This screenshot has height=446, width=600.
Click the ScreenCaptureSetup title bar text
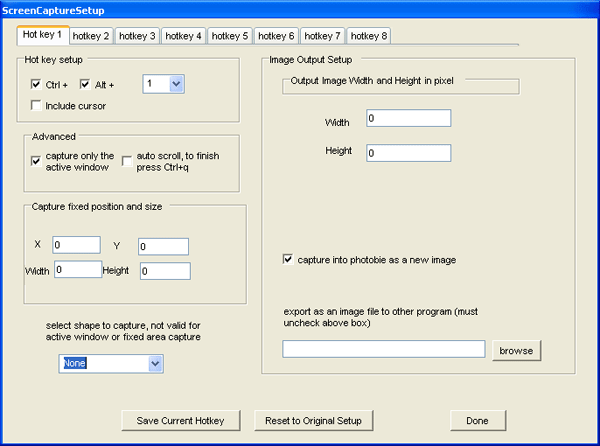[53, 10]
